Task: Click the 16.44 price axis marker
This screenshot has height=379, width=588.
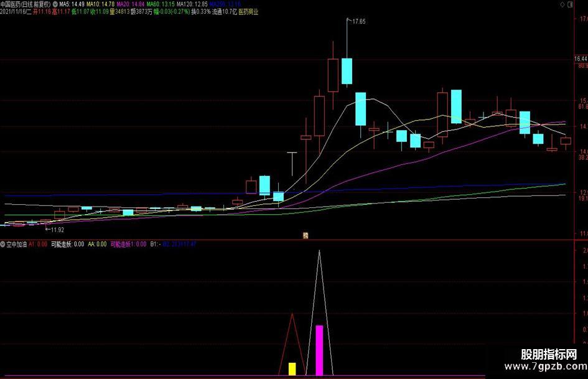Action: [x=581, y=59]
